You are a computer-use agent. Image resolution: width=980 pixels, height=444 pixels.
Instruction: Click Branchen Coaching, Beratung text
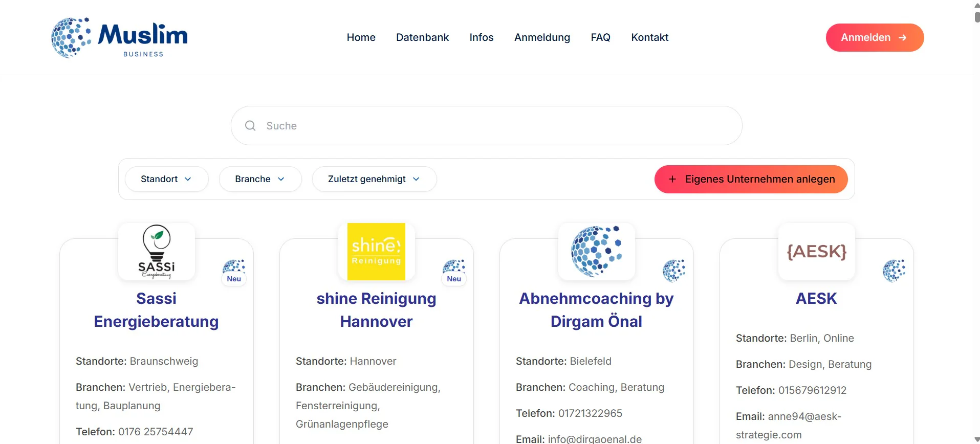click(x=590, y=387)
